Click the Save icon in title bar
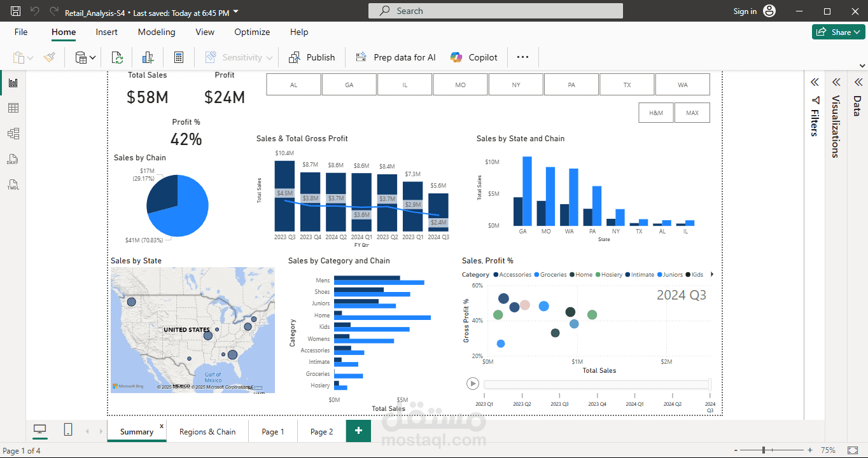The width and height of the screenshot is (868, 458). pyautogui.click(x=16, y=11)
